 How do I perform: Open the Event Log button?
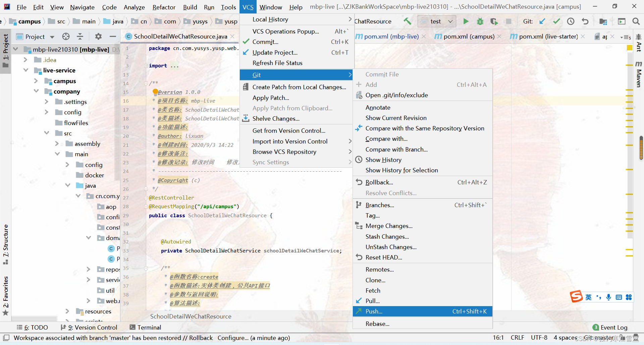pos(610,327)
